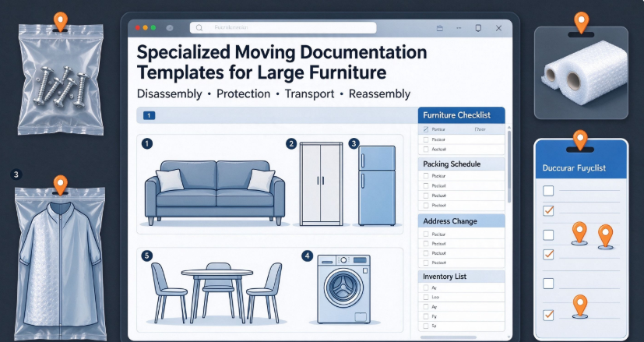Expand the Packing Schedule section header
644x342 pixels.
[461, 164]
